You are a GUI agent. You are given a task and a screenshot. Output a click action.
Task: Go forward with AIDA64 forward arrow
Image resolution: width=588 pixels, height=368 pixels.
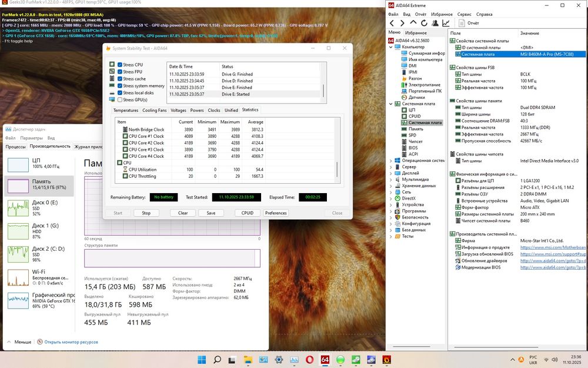pos(402,24)
